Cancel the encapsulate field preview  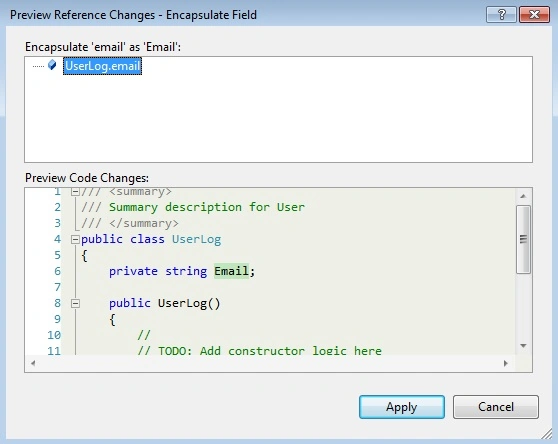click(x=496, y=407)
